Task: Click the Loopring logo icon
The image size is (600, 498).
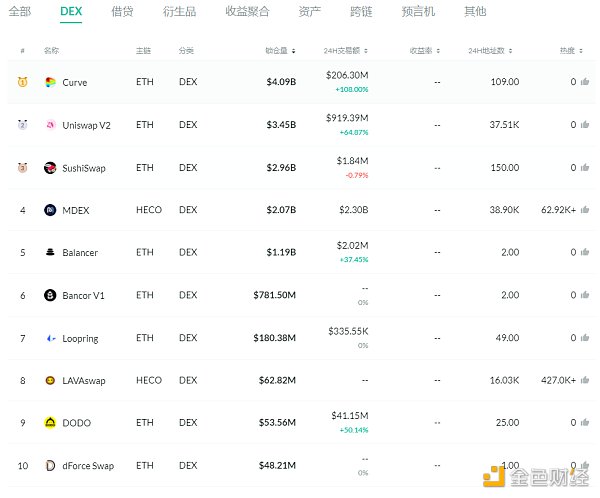Action: pyautogui.click(x=50, y=338)
